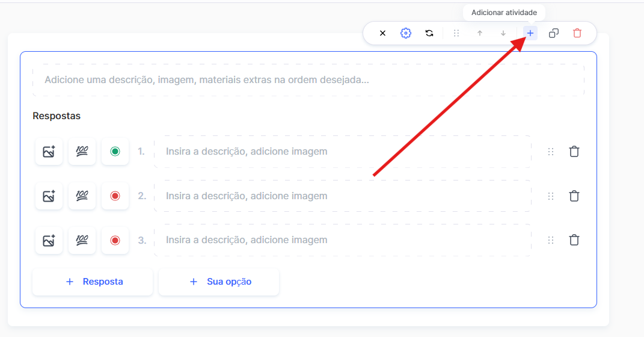Click the Adicionar atividade plus icon

(x=530, y=33)
